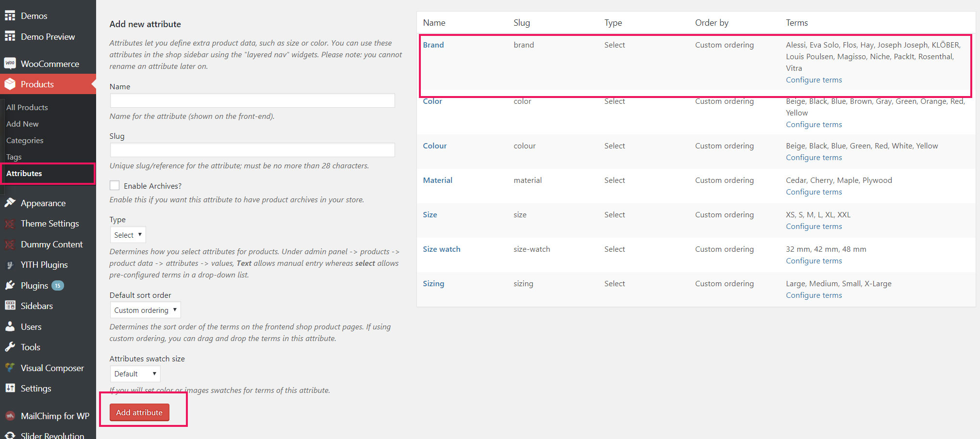Image resolution: width=980 pixels, height=439 pixels.
Task: Click the 'Cedar, Cherry, Maple, Plywood' terms
Action: point(839,180)
